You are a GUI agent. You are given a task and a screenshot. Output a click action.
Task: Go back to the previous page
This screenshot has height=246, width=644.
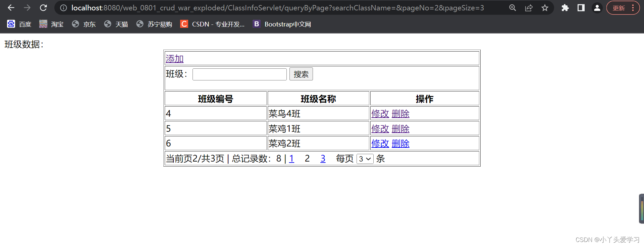coord(11,8)
